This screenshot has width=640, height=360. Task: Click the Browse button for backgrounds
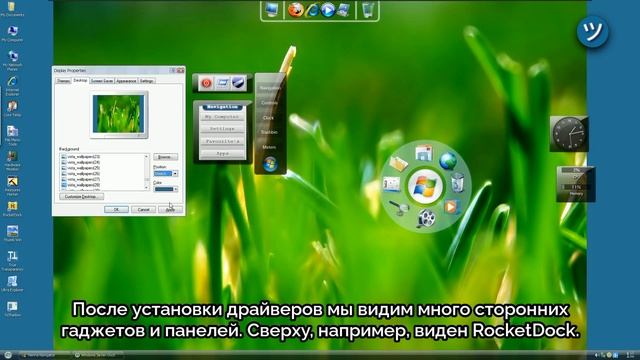coord(165,157)
